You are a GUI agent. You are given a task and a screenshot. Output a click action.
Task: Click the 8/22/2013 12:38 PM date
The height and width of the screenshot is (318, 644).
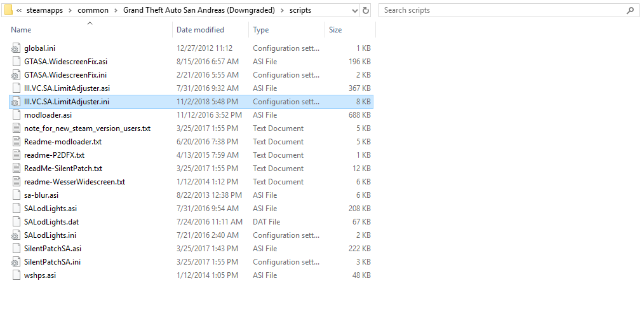[x=209, y=195]
